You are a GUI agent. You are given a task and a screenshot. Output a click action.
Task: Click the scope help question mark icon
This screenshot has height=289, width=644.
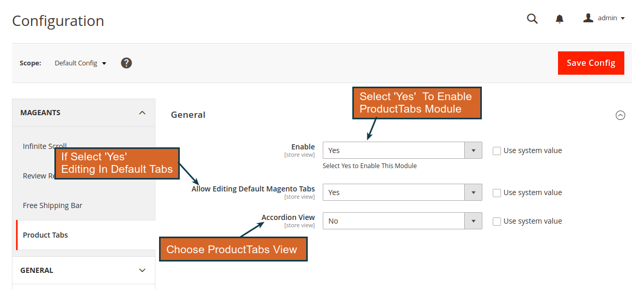point(126,63)
